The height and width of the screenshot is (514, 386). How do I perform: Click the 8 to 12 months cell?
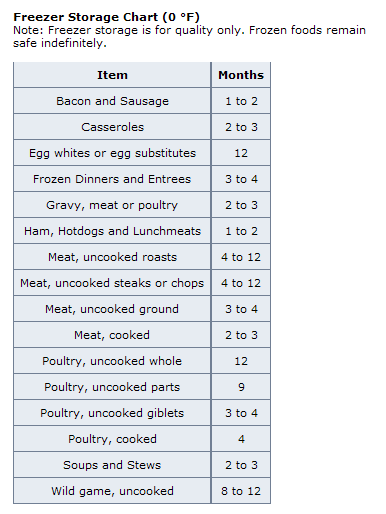coord(241,491)
